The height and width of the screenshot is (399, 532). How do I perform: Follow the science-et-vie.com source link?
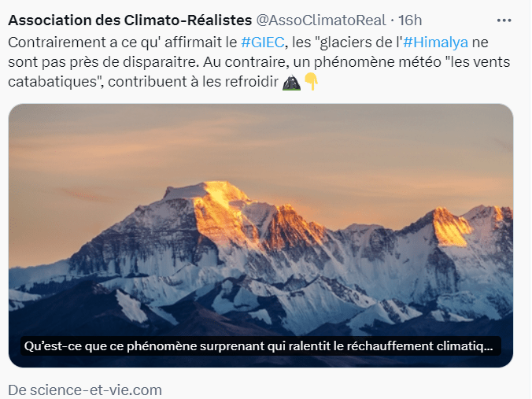coord(85,389)
